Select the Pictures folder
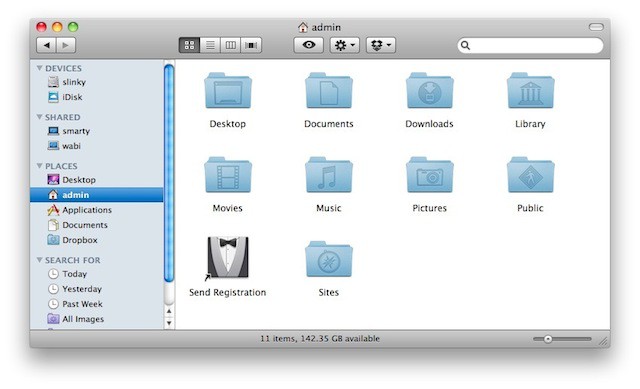Viewport: 640px width, 389px height. (429, 175)
